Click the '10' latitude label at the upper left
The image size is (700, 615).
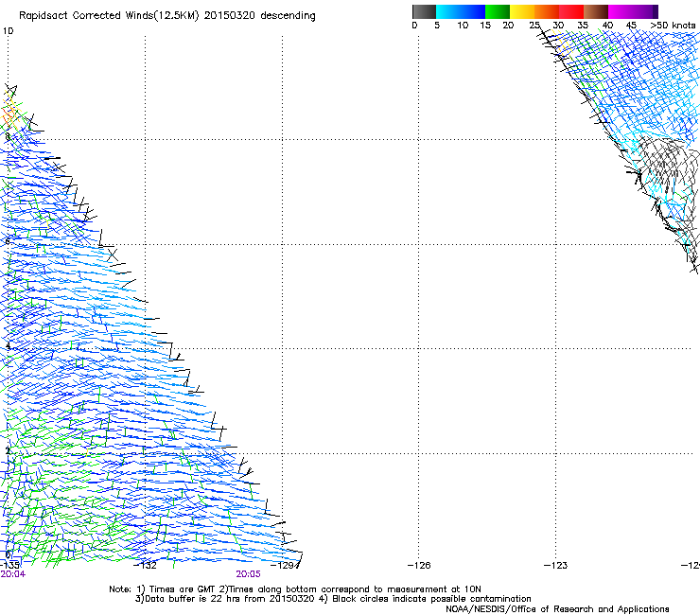[x=8, y=31]
